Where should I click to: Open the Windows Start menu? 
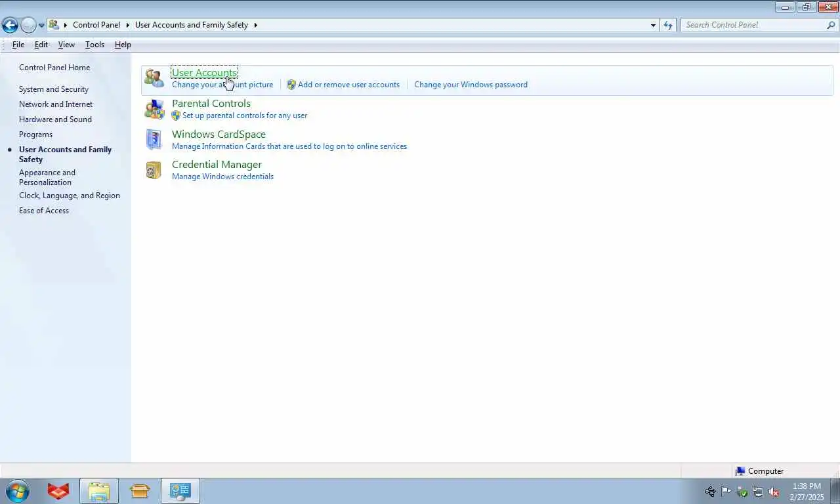17,491
